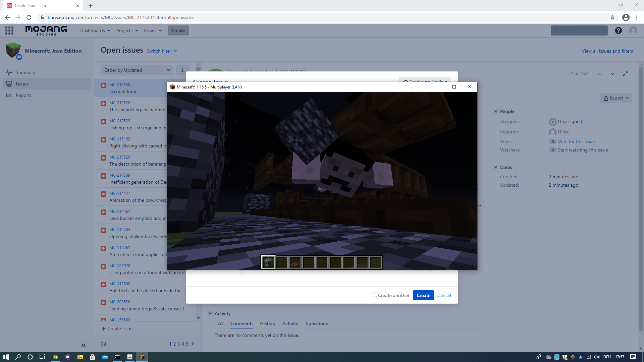Open the Switch filter dropdown
Screen dimensions: 644x362
162,51
